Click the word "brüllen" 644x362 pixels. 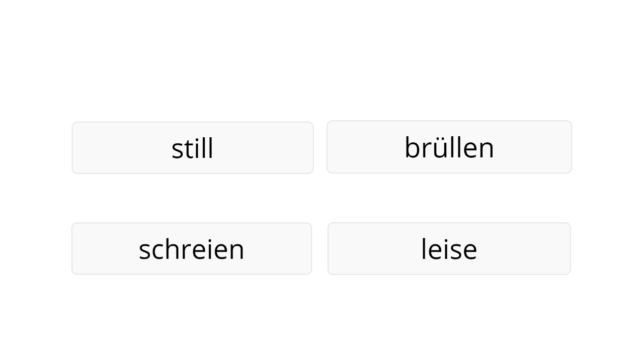click(x=449, y=147)
